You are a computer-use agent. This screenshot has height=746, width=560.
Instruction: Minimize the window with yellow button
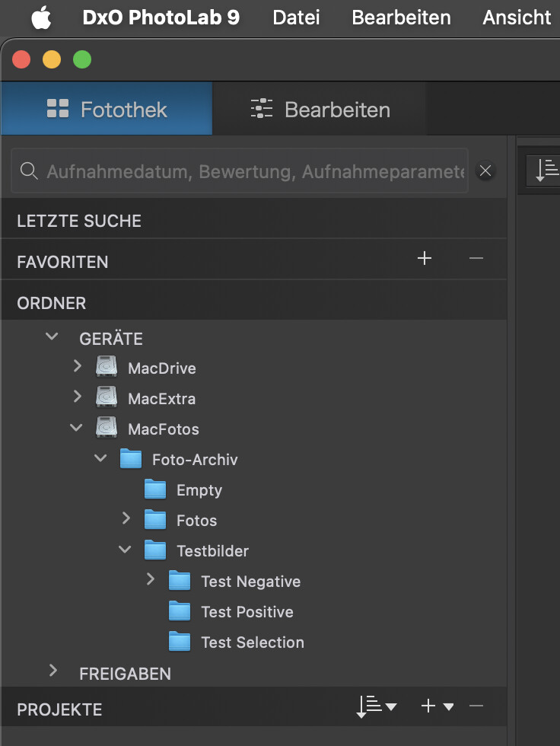(x=52, y=59)
